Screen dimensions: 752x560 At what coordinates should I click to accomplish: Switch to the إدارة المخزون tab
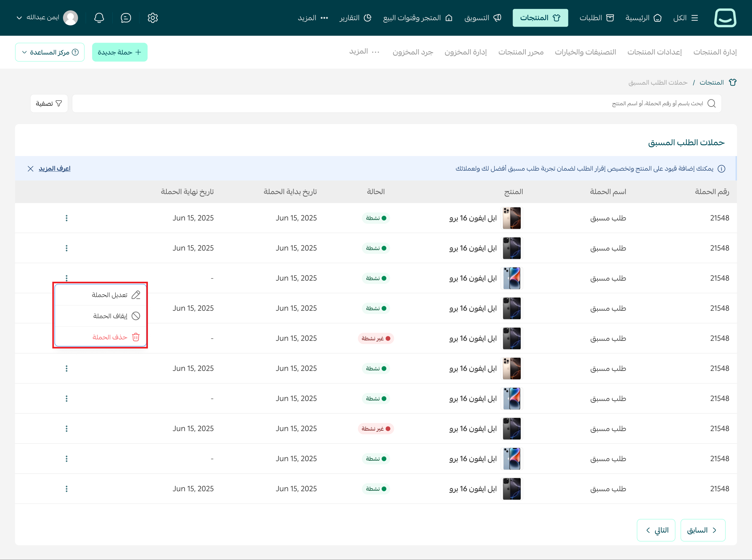coord(465,52)
